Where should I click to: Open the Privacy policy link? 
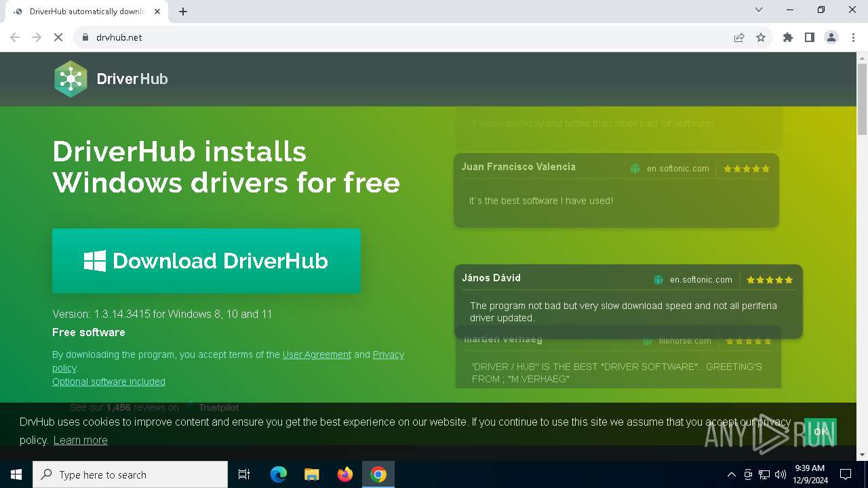[389, 354]
